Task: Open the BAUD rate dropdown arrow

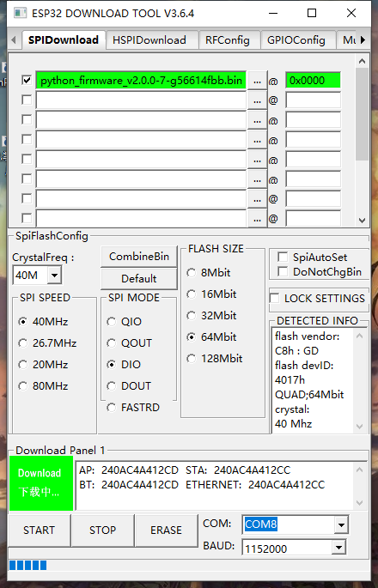Action: (338, 548)
